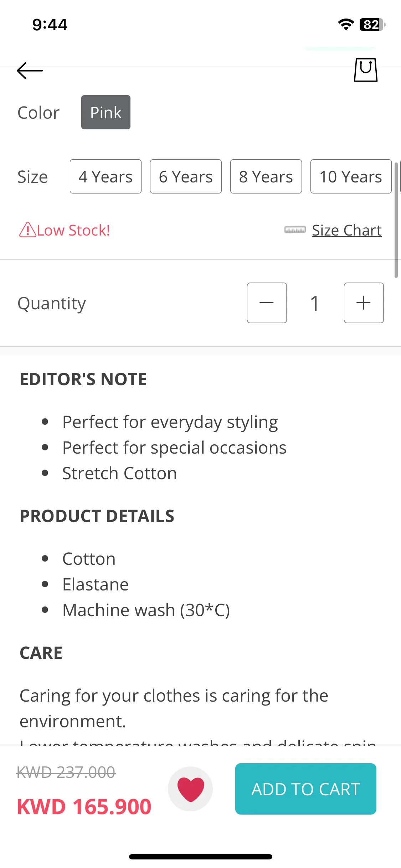Increase quantity with plus button

(x=364, y=303)
